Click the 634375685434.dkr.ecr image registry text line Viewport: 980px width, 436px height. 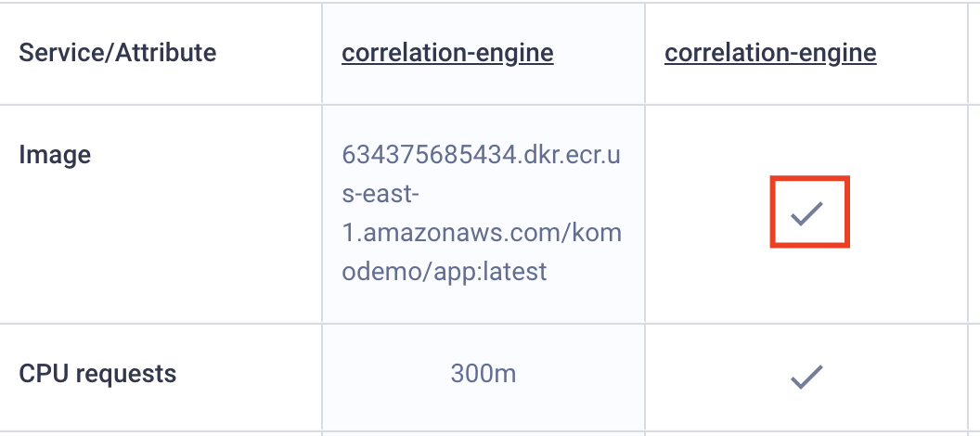482,155
